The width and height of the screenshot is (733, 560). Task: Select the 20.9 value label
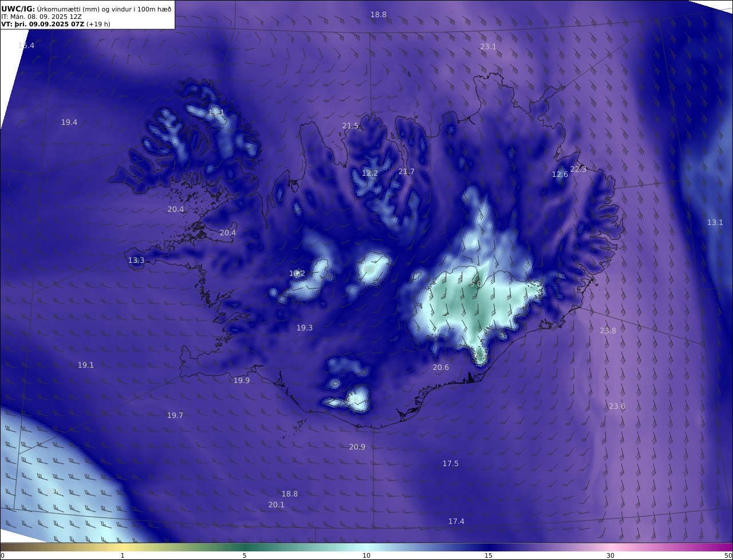coord(357,447)
